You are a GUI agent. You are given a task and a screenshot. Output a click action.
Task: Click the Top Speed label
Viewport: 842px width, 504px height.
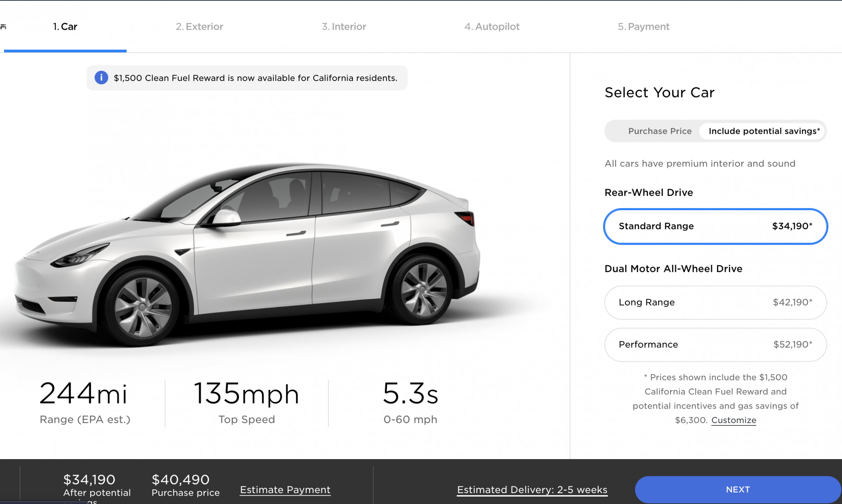[247, 419]
